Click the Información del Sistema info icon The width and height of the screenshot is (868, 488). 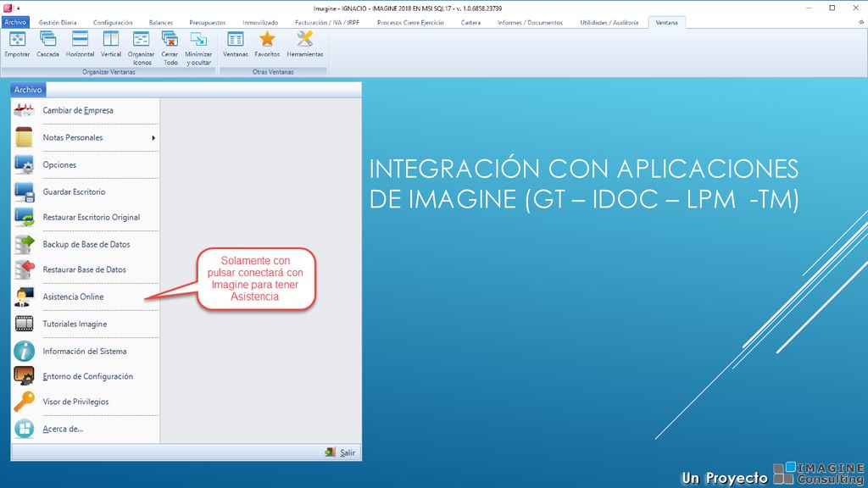tap(24, 351)
